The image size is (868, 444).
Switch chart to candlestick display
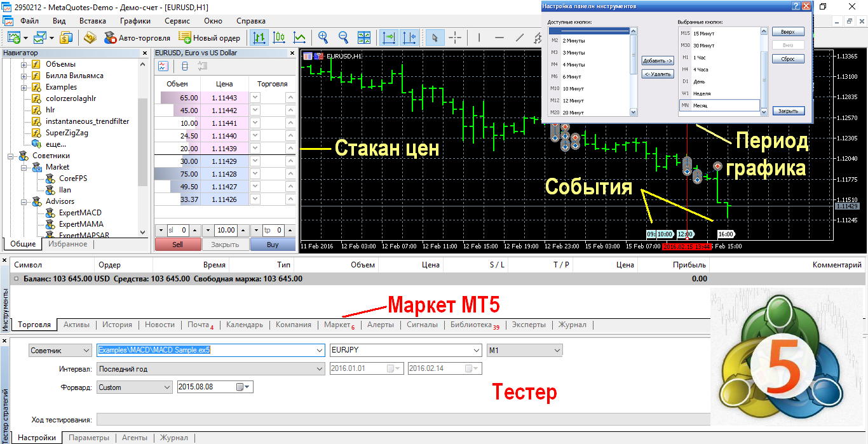pyautogui.click(x=278, y=37)
